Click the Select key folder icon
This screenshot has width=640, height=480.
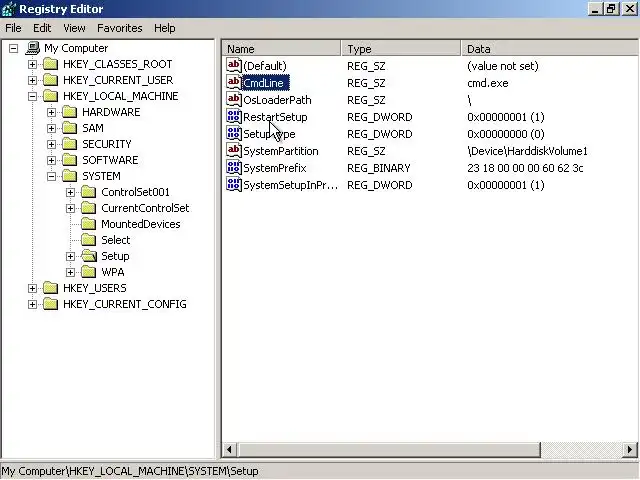(89, 240)
